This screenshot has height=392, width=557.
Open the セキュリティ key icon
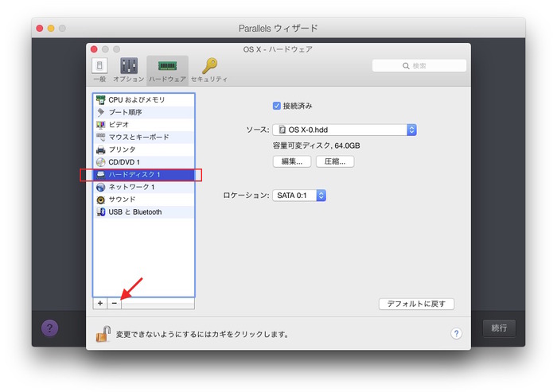[x=209, y=65]
